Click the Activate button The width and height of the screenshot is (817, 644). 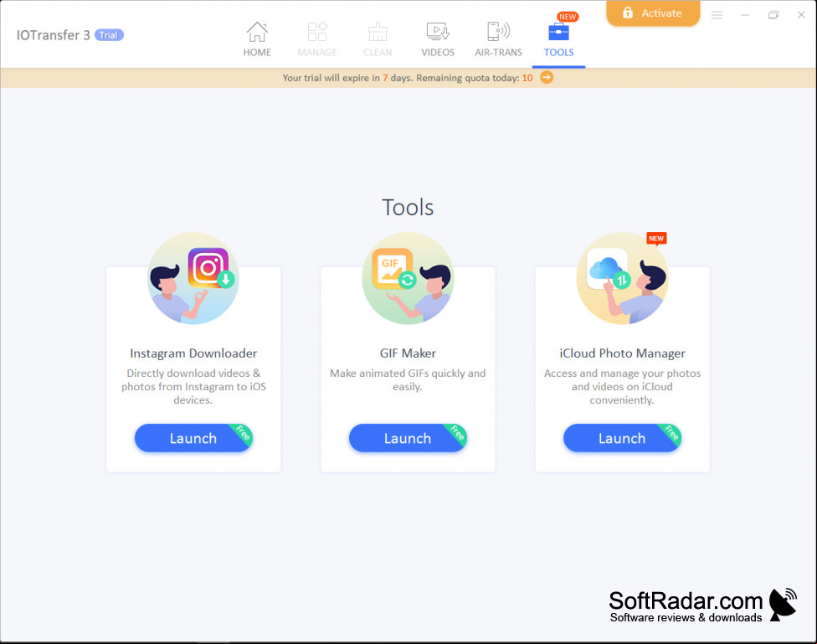(653, 13)
